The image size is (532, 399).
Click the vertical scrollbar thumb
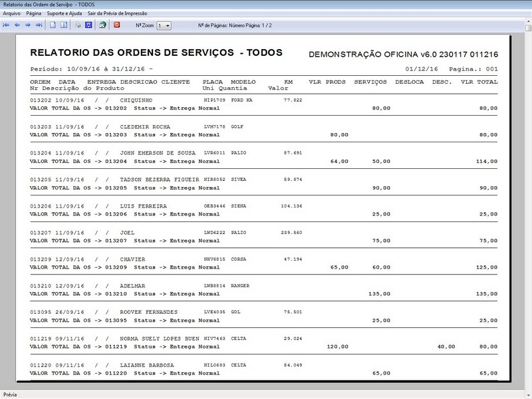[528, 28]
